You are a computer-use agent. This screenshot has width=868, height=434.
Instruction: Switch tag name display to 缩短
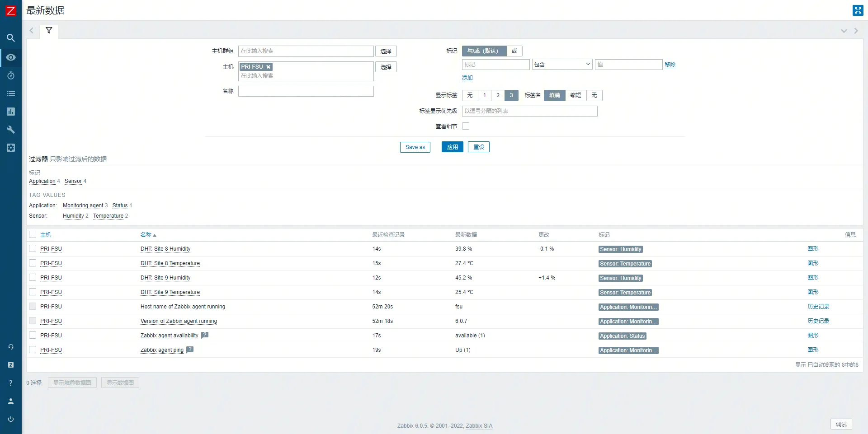point(576,95)
